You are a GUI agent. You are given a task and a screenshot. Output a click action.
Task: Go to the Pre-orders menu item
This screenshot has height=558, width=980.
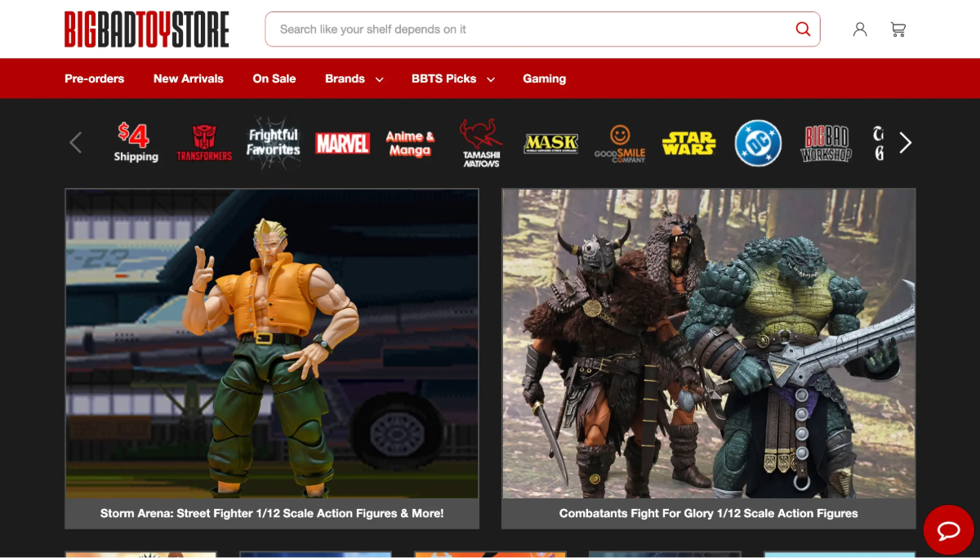click(95, 78)
